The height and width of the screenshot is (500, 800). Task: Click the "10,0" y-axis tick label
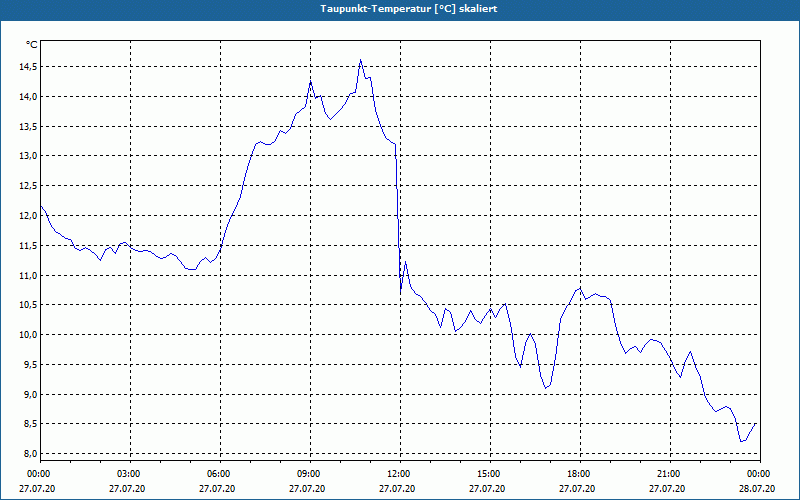tap(28, 335)
